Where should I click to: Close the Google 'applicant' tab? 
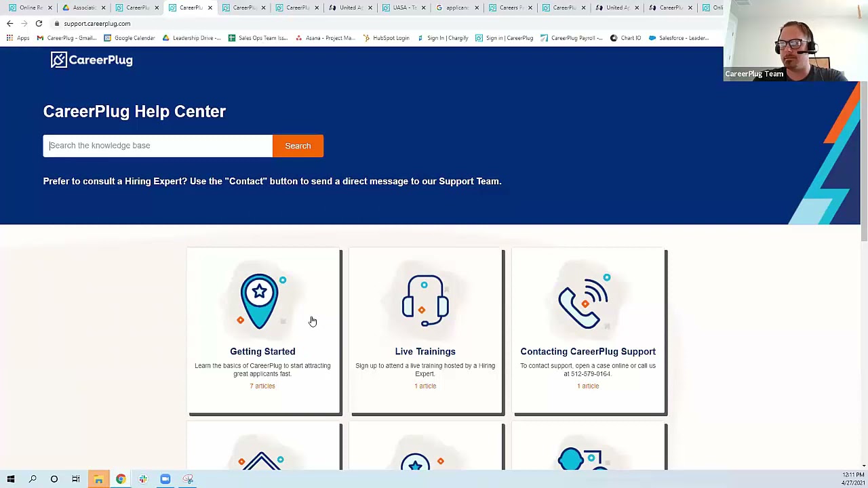[x=476, y=7]
